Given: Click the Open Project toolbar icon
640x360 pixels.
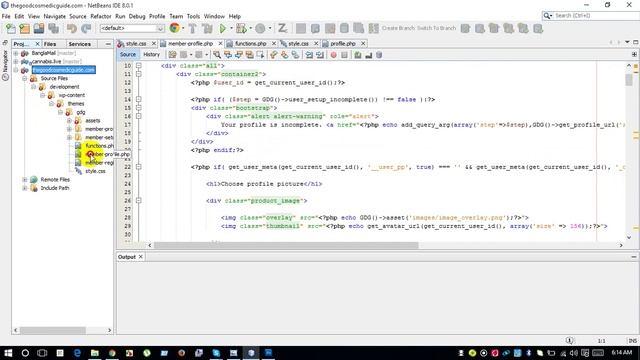Looking at the screenshot, I should (39, 28).
